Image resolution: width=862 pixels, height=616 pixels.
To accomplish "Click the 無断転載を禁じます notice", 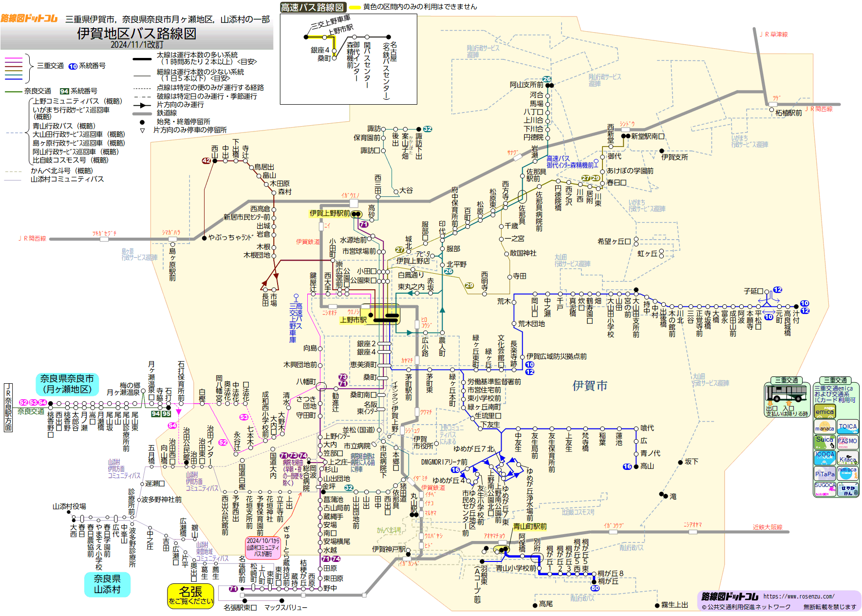I will pyautogui.click(x=830, y=607).
